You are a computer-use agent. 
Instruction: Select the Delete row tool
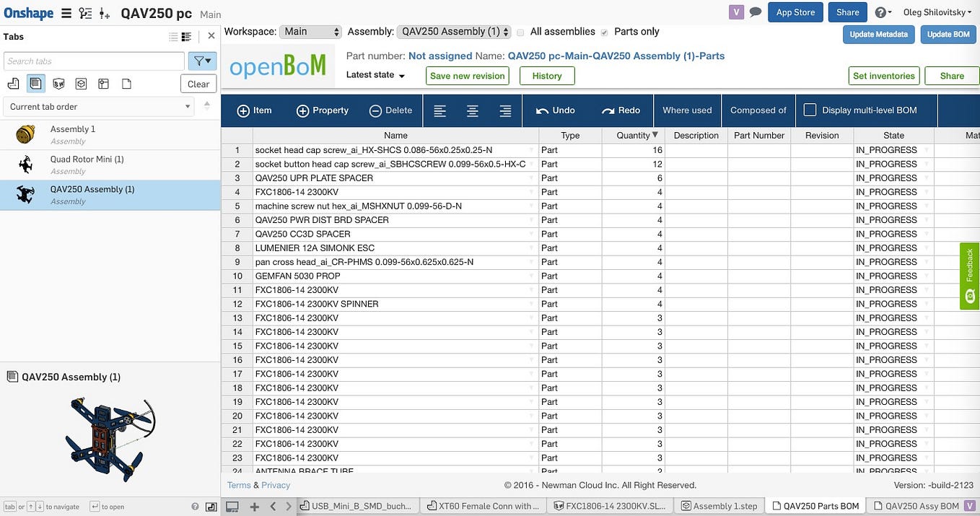tap(391, 110)
